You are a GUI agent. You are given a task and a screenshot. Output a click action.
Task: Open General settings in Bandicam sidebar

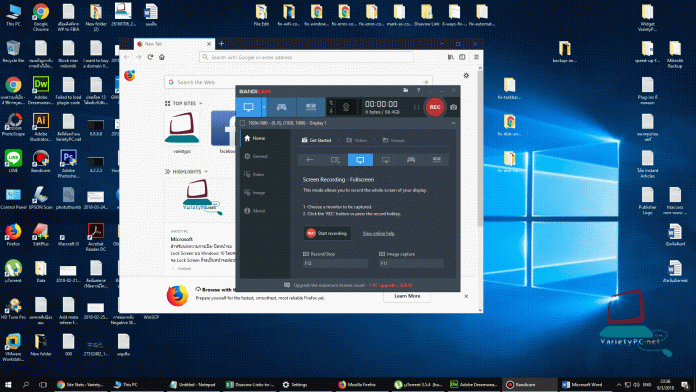point(265,156)
